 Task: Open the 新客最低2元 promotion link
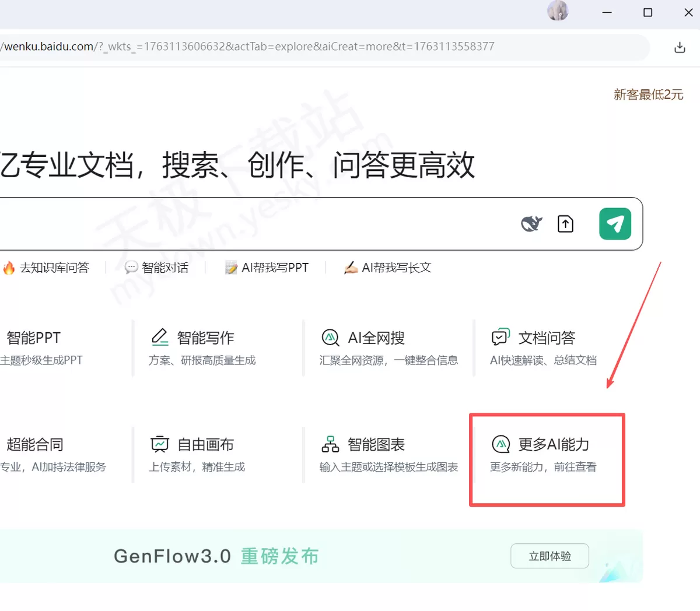(648, 94)
